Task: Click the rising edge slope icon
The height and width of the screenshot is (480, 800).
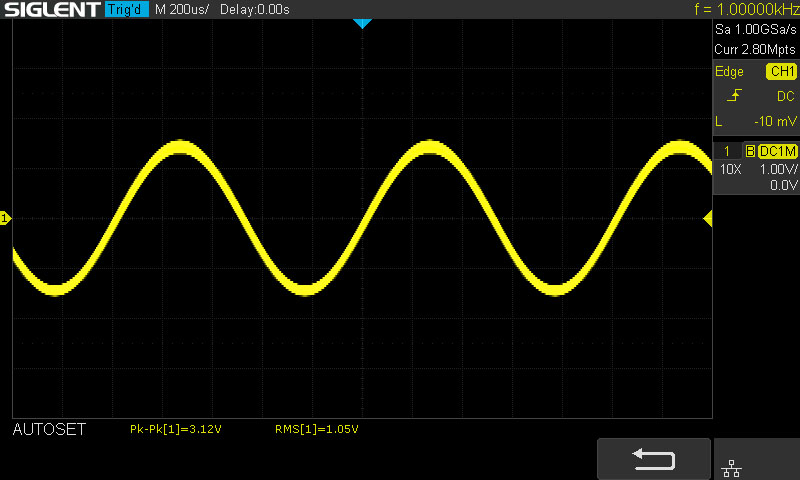Action: click(734, 95)
